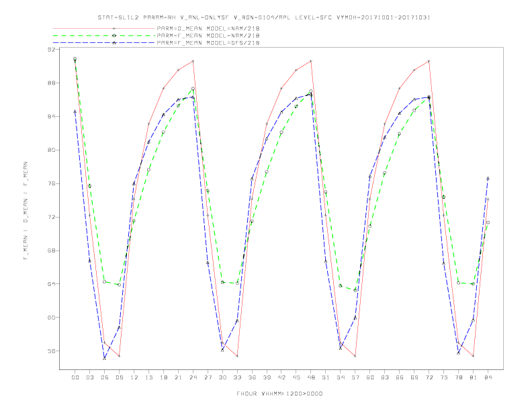532x411 pixels.
Task: Click y-axis tick value 84
Action: (51, 117)
